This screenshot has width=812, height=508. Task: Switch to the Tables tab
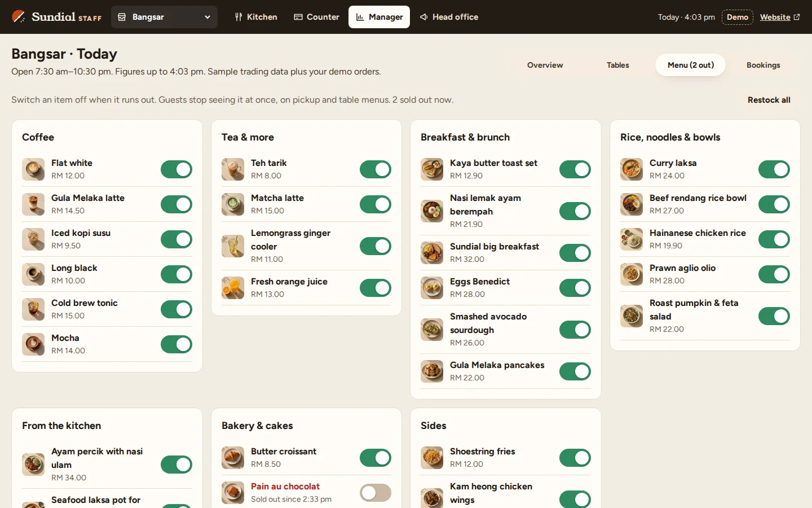tap(617, 65)
